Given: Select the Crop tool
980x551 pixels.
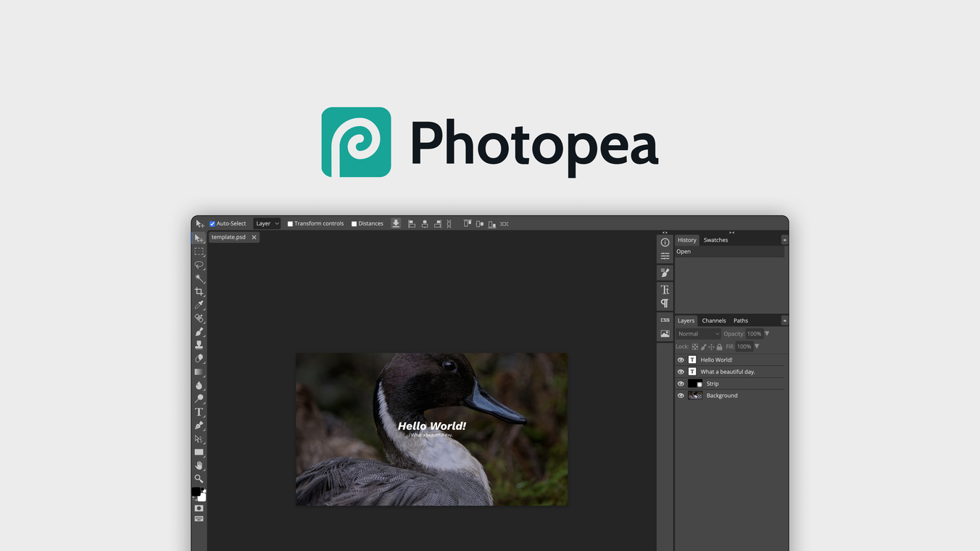Looking at the screenshot, I should pyautogui.click(x=199, y=291).
